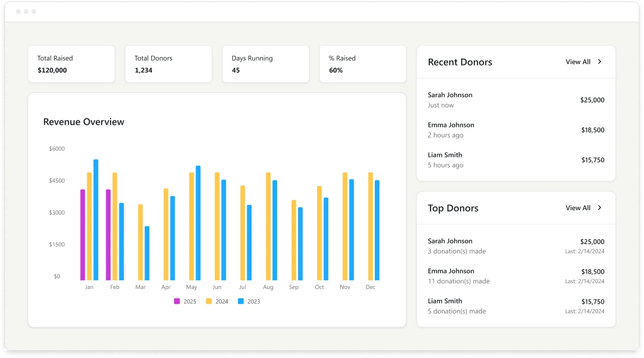This screenshot has width=644, height=358.
Task: Toggle the 2024 yellow legend swatch
Action: 208,301
